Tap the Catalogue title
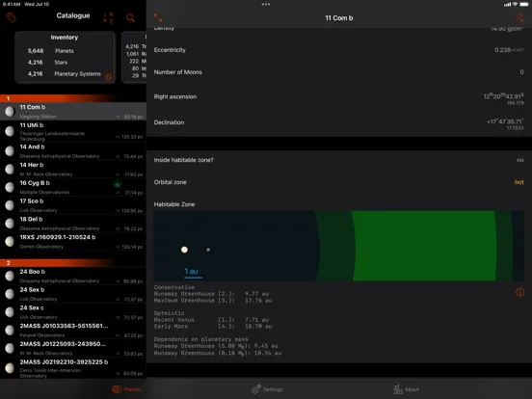The height and width of the screenshot is (399, 532). (73, 15)
